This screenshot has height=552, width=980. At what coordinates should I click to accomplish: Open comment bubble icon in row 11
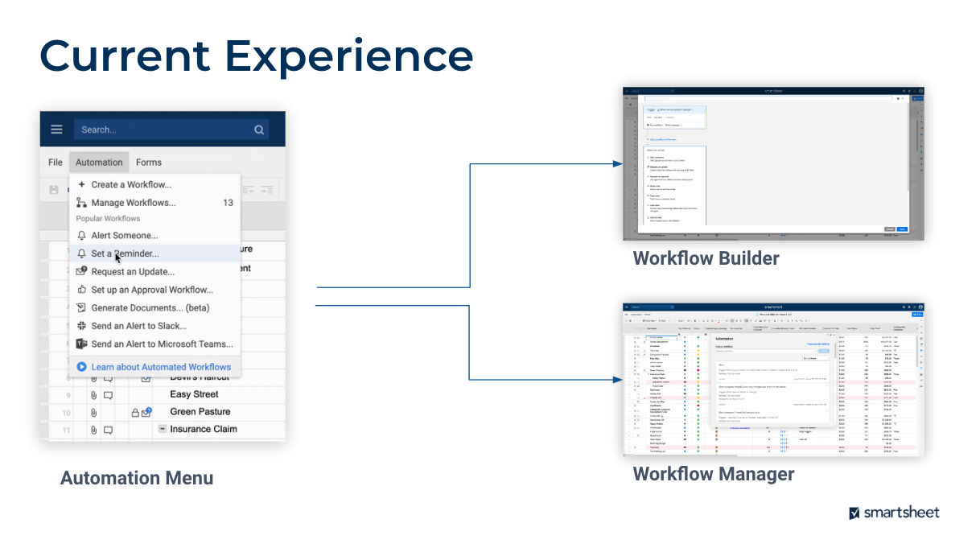(x=108, y=430)
